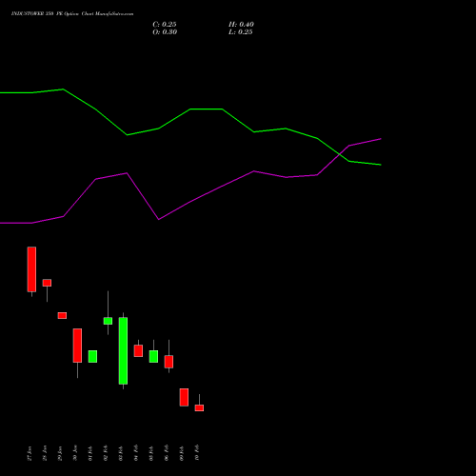Select the 09 Feb axis label
Viewport: 476px width, 476px height.
point(182,453)
